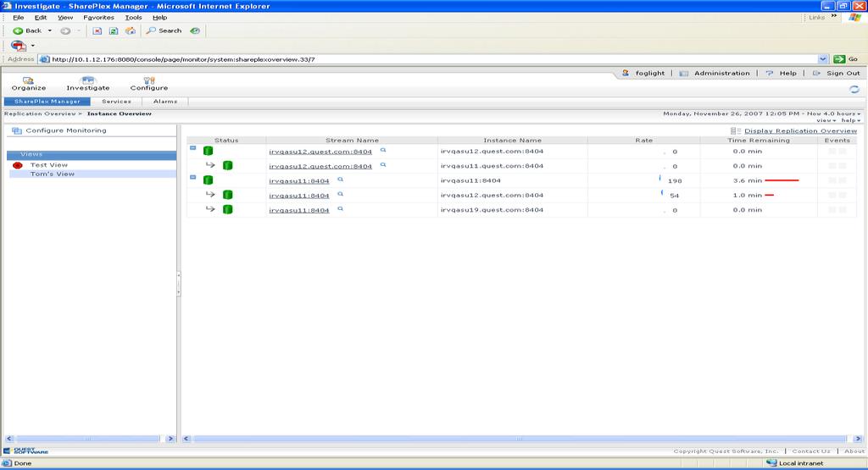The width and height of the screenshot is (868, 470).
Task: Click the Quest Software logo in the footer
Action: click(26, 451)
